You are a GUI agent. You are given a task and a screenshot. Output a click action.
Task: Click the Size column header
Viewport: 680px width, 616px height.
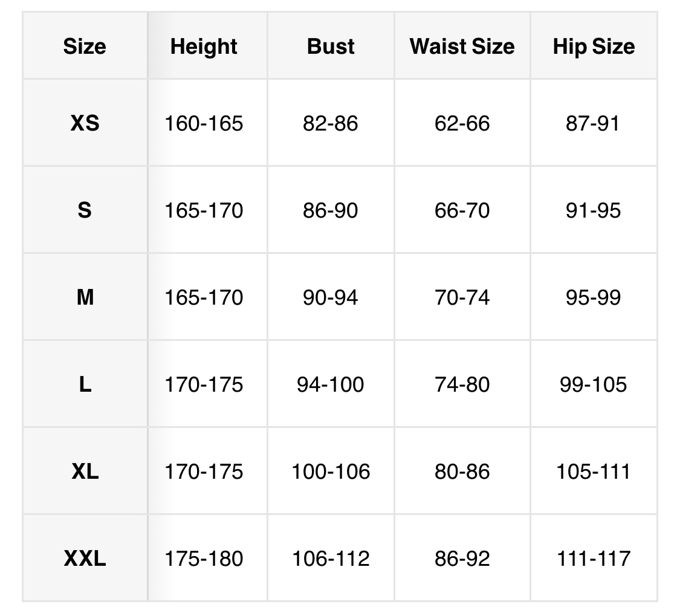click(x=85, y=47)
